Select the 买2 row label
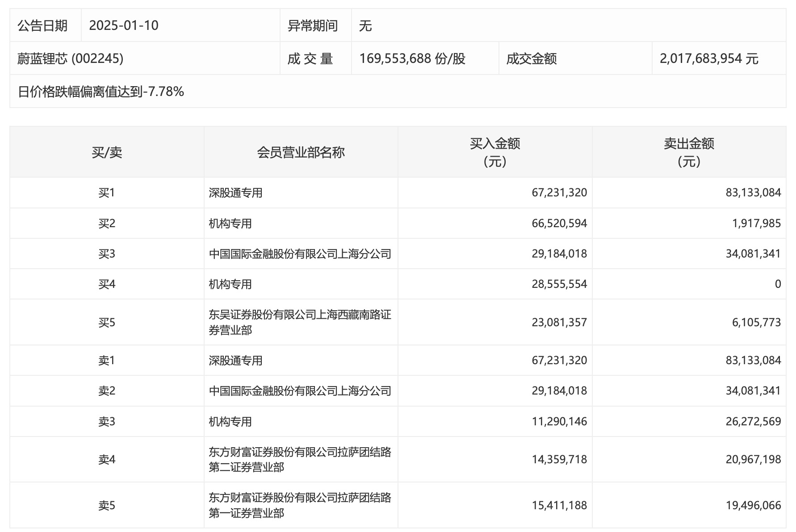Screen dimensions: 796x532 pyautogui.click(x=107, y=223)
